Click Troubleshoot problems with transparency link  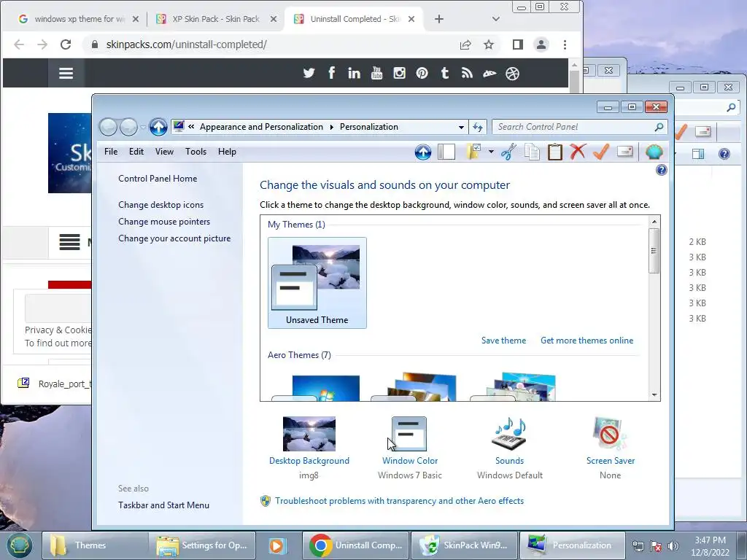pyautogui.click(x=399, y=501)
